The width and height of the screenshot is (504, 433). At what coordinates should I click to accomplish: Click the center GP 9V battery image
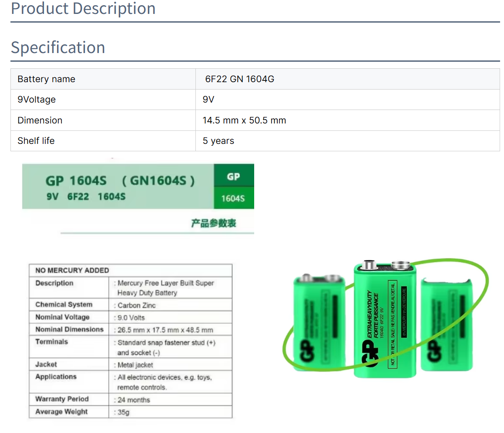point(385,319)
